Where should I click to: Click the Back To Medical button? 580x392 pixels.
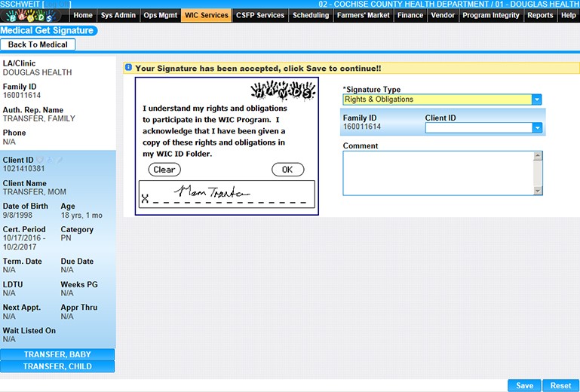tap(38, 44)
